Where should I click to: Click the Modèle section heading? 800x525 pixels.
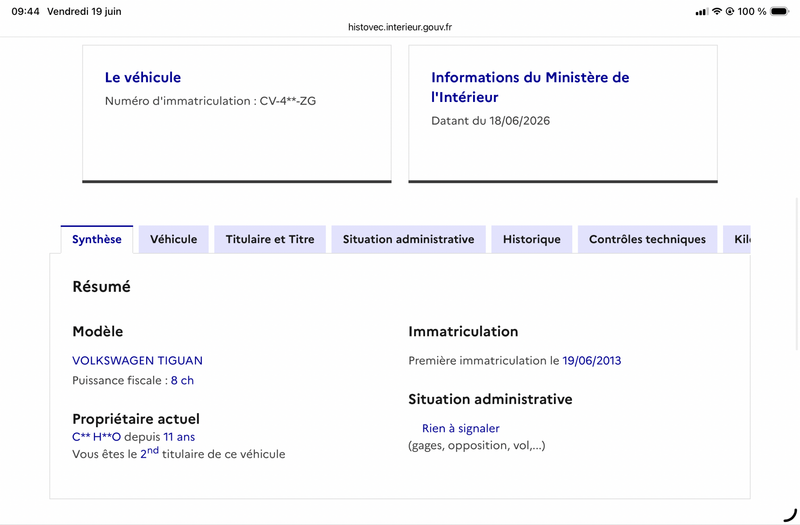tap(97, 331)
